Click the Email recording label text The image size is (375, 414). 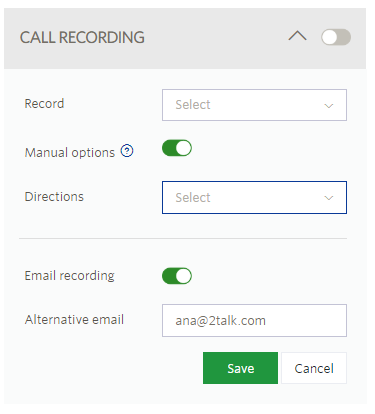(x=70, y=276)
